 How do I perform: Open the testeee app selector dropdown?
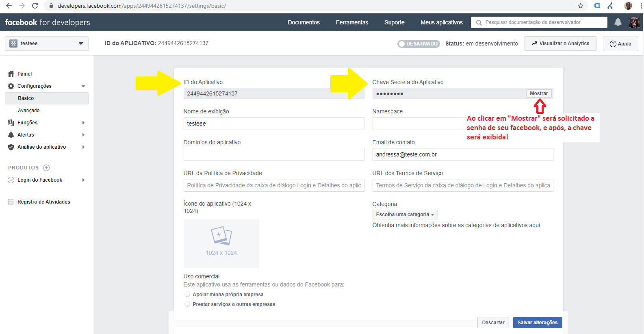(x=47, y=43)
